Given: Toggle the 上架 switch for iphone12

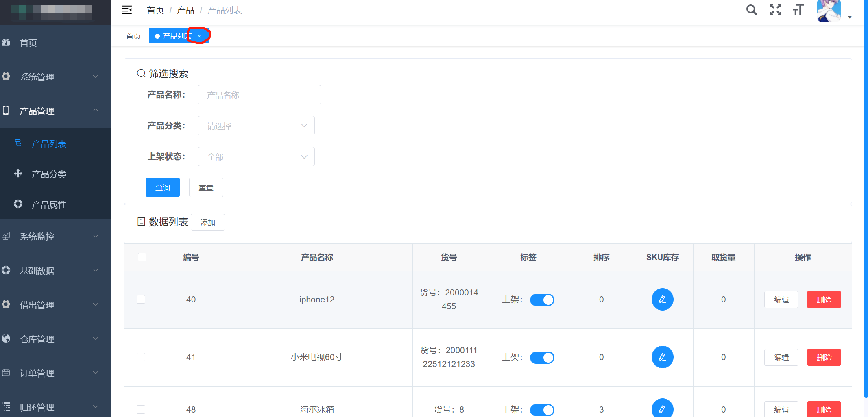Looking at the screenshot, I should 542,300.
